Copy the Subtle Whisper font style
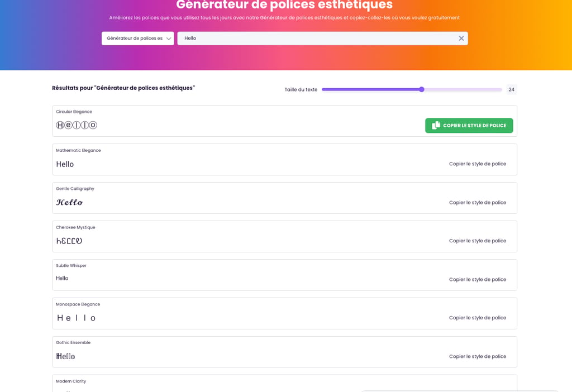The image size is (572, 392). point(477,280)
